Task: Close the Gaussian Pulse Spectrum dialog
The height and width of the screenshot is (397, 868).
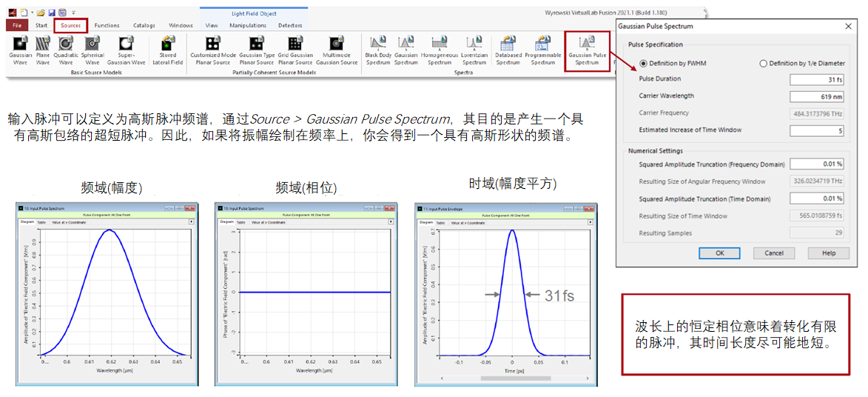Action: [x=848, y=26]
